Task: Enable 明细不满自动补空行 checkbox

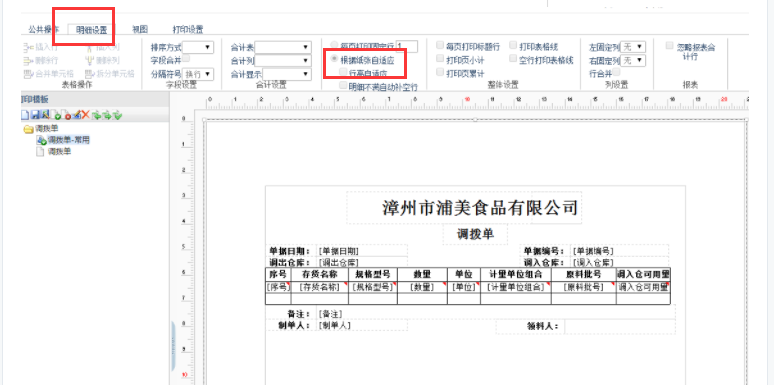Action: click(x=344, y=86)
